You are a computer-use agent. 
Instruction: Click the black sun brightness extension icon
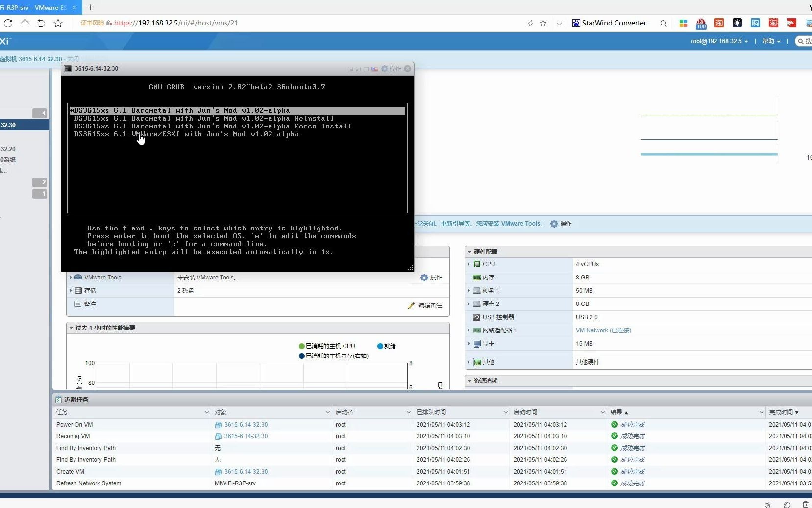(737, 23)
